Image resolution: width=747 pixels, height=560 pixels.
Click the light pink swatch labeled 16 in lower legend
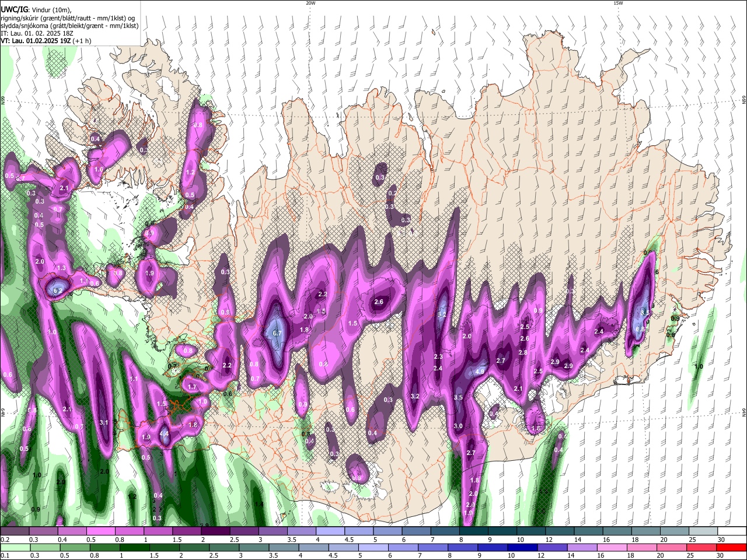click(613, 548)
